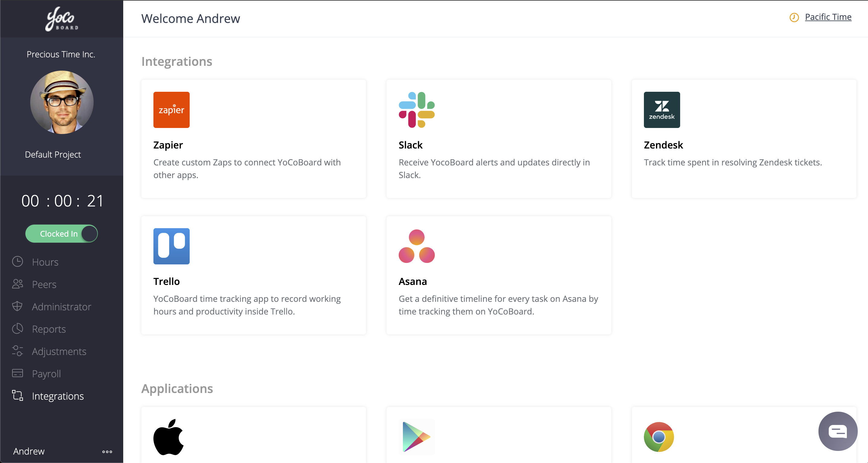Screen dimensions: 868x463
Task: Open the Google Play application icon
Action: [x=416, y=437]
